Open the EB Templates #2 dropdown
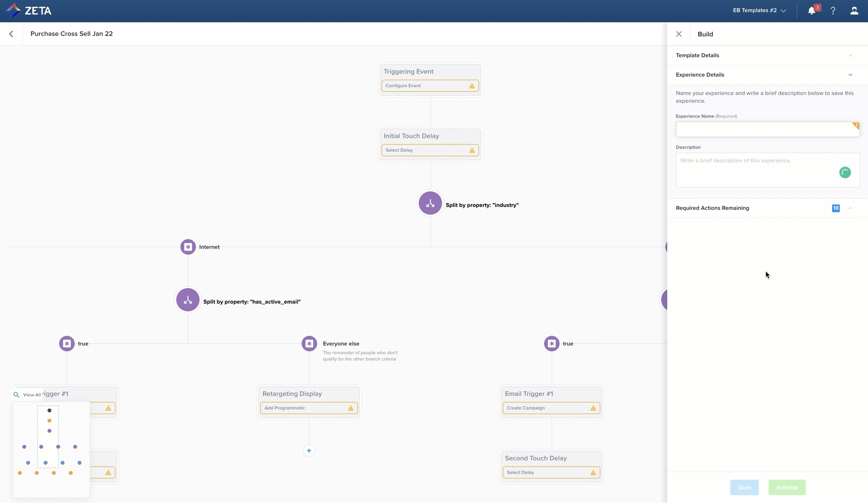 pos(759,11)
